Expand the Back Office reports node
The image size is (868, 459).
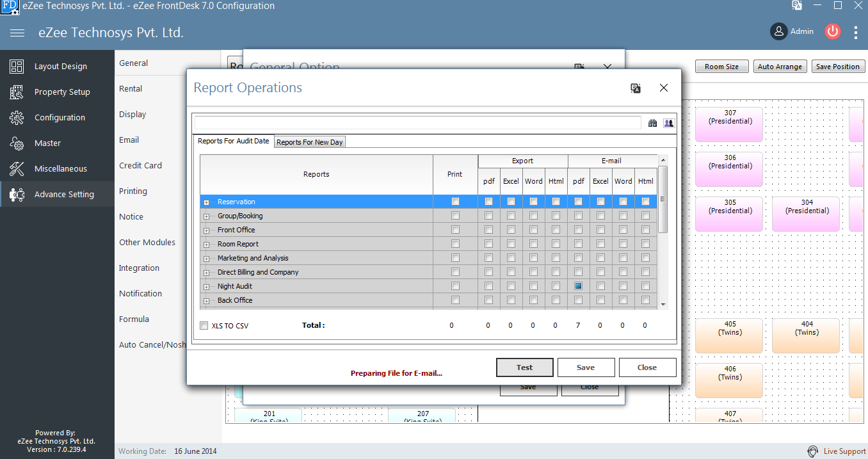(207, 301)
